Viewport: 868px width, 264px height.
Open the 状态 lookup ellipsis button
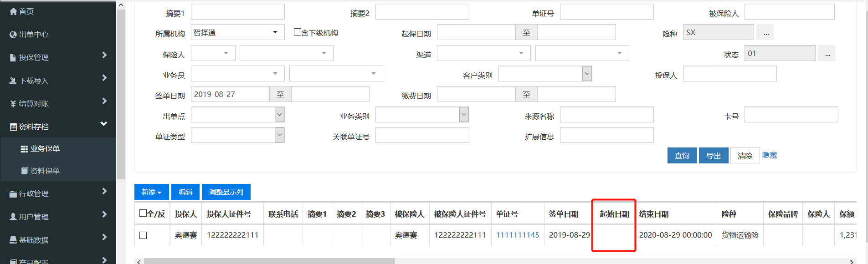pyautogui.click(x=827, y=53)
